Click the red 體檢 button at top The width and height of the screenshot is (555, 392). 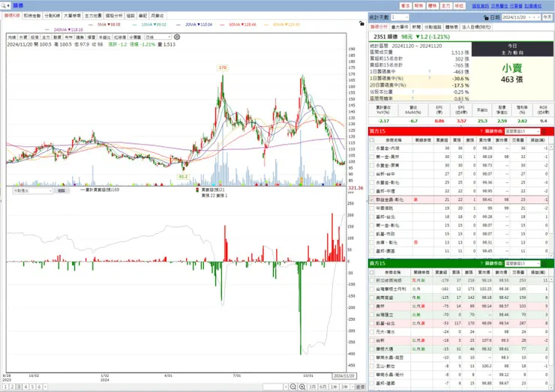tap(432, 6)
